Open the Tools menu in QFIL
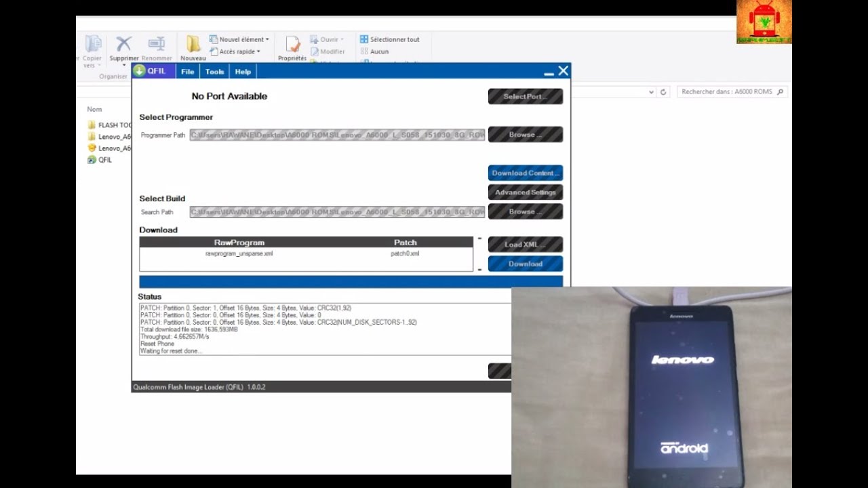 point(214,72)
